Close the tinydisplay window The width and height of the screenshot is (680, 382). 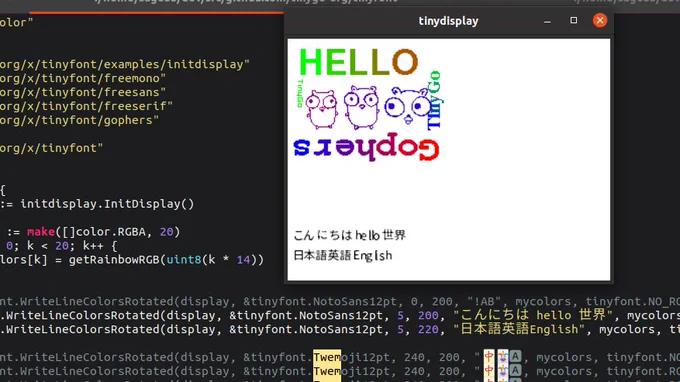(x=600, y=20)
